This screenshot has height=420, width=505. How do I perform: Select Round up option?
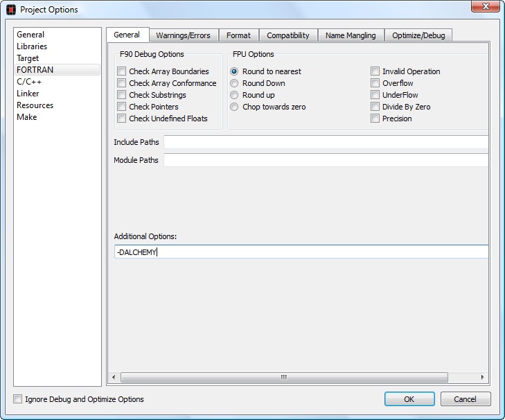[234, 95]
